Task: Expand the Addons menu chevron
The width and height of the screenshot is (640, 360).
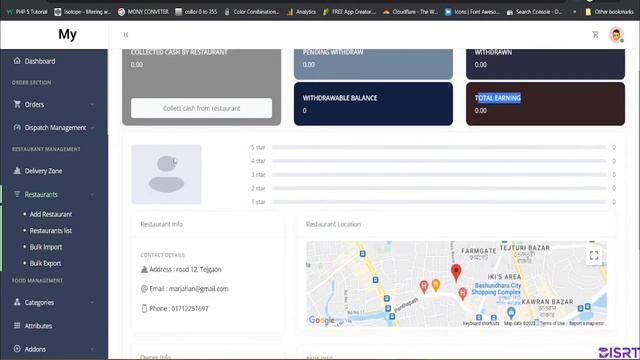Action: 92,349
